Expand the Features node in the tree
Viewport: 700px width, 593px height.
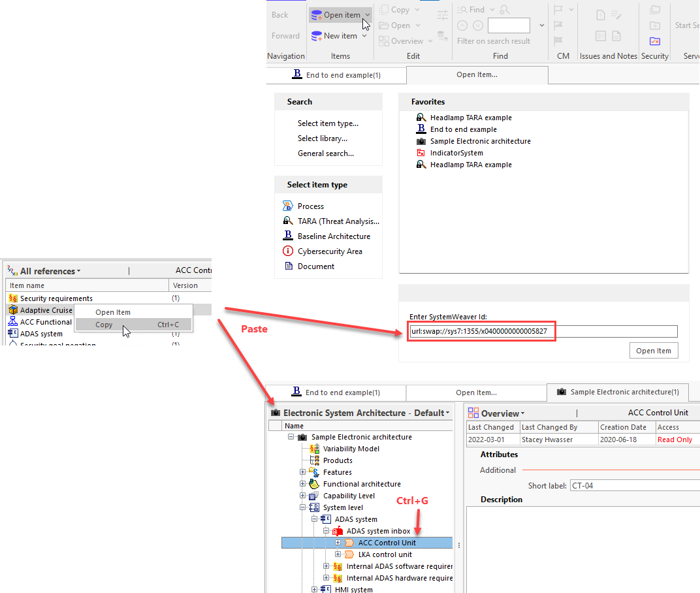tap(303, 472)
